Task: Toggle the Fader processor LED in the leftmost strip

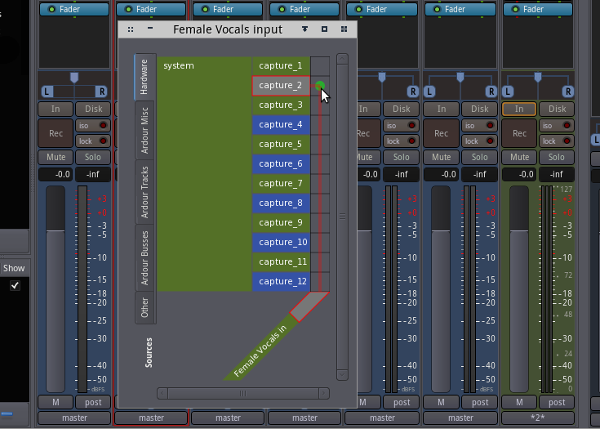Action: click(52, 9)
